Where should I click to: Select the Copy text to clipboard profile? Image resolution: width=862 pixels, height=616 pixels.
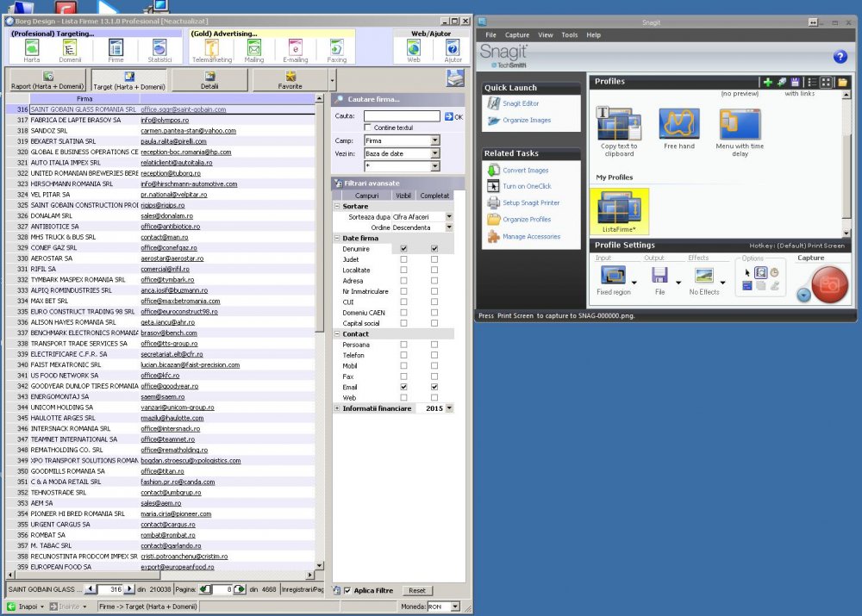coord(619,132)
